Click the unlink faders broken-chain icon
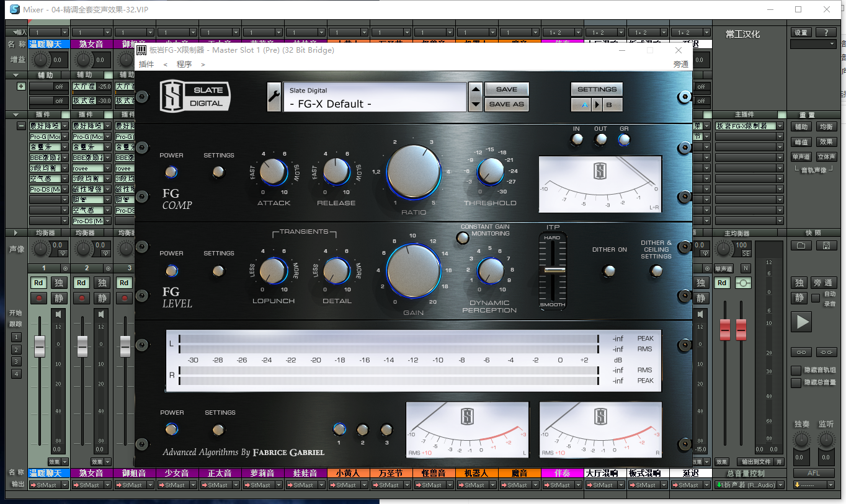The height and width of the screenshot is (504, 846). pyautogui.click(x=826, y=352)
